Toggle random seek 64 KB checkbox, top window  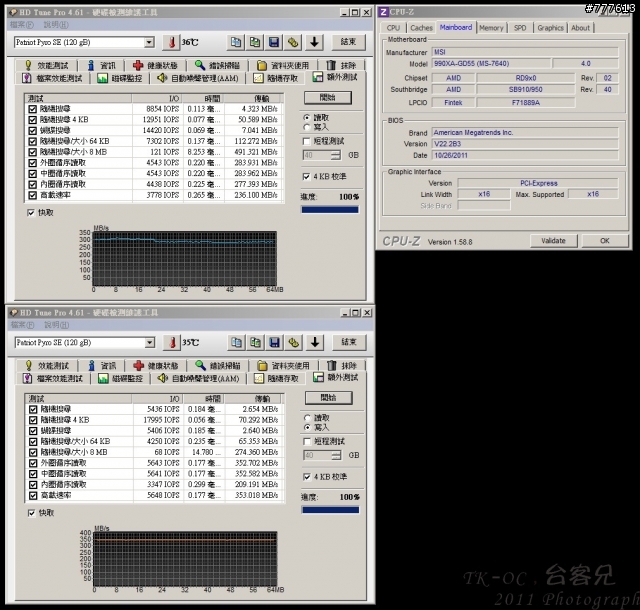point(32,141)
